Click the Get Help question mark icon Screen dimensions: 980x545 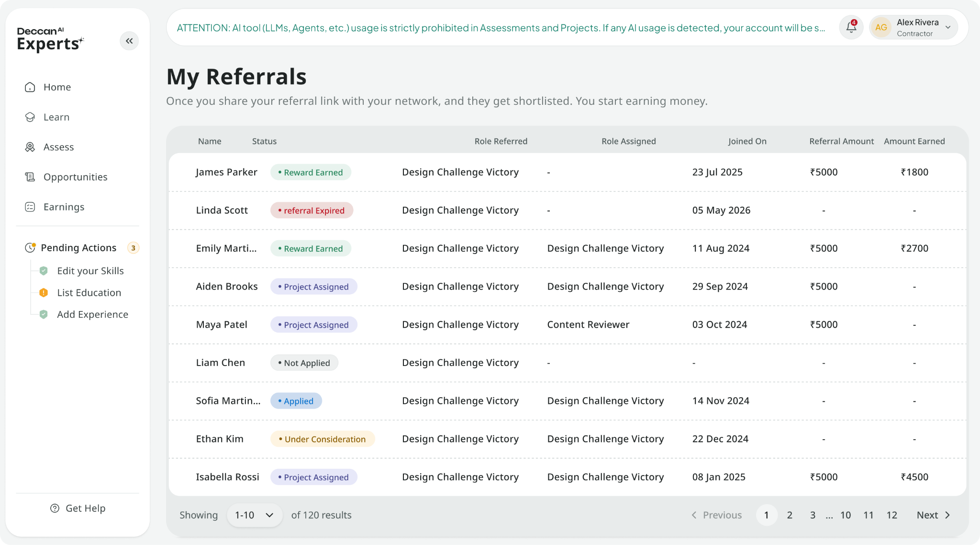coord(55,508)
